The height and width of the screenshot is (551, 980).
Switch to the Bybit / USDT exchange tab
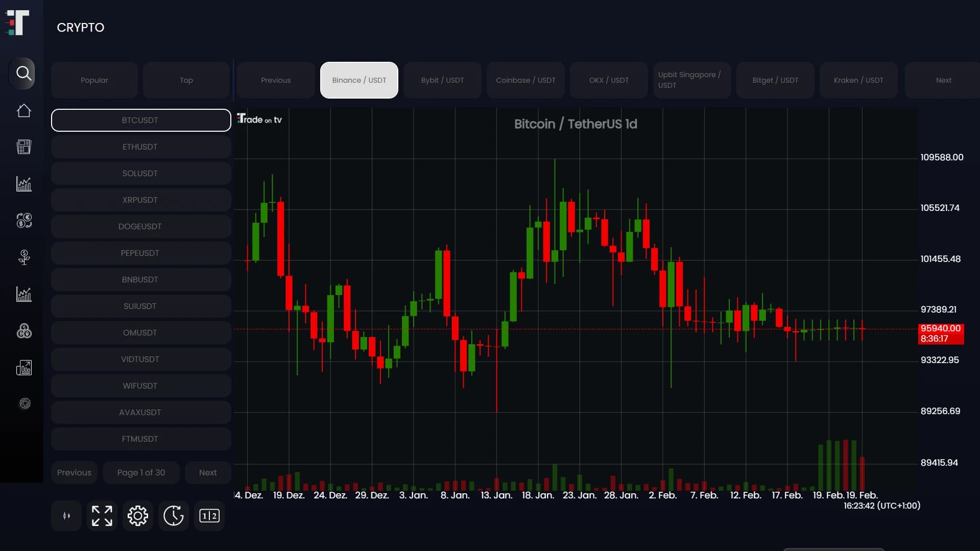(x=442, y=80)
